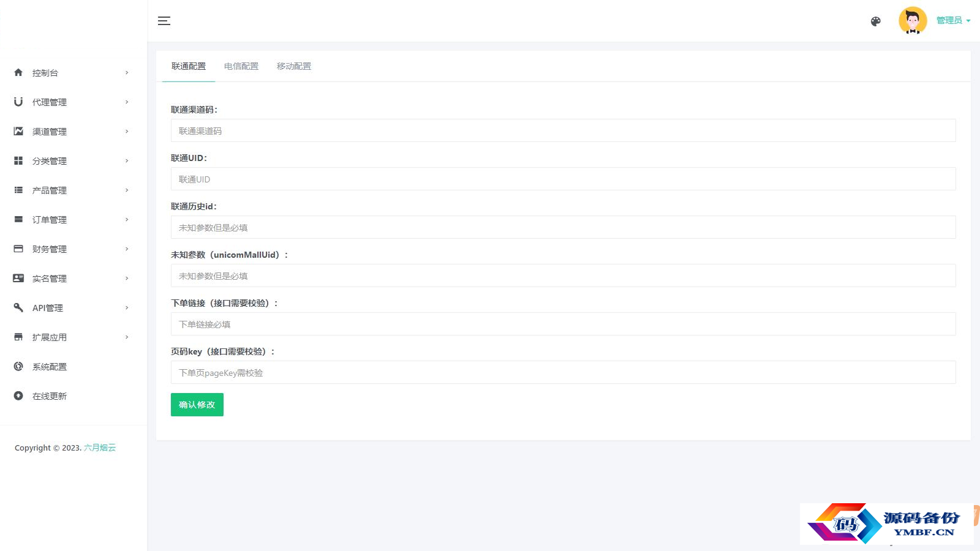Image resolution: width=980 pixels, height=551 pixels.
Task: Focus the 下单链接 input field
Action: pyautogui.click(x=563, y=324)
